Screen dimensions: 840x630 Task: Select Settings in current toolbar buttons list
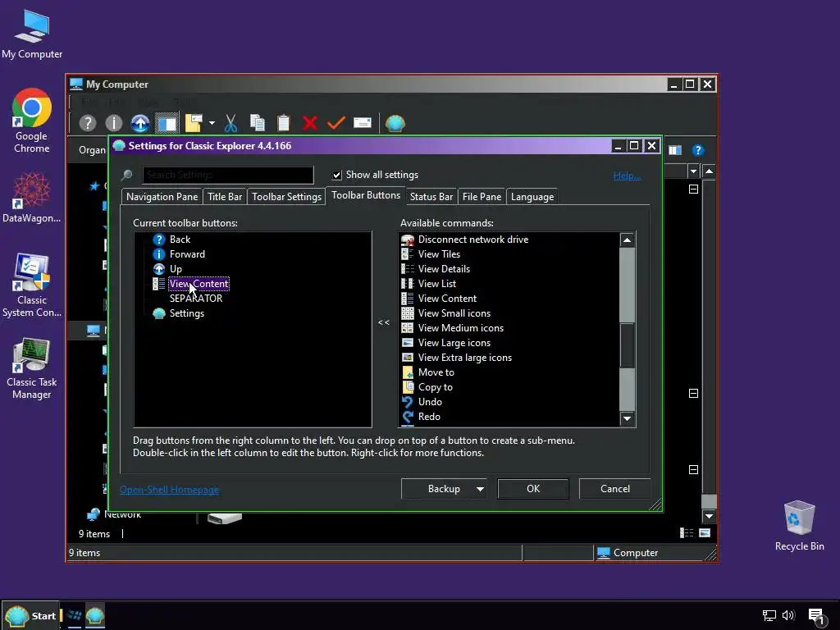pos(186,313)
